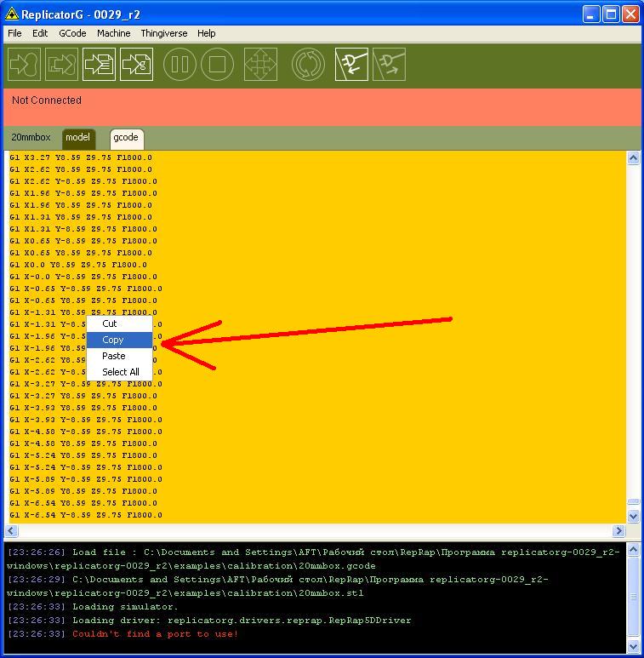The image size is (644, 658).
Task: Click line 'G1 X-6.54 Y-8.59 Z9.75 F1800.0'
Action: (x=86, y=515)
